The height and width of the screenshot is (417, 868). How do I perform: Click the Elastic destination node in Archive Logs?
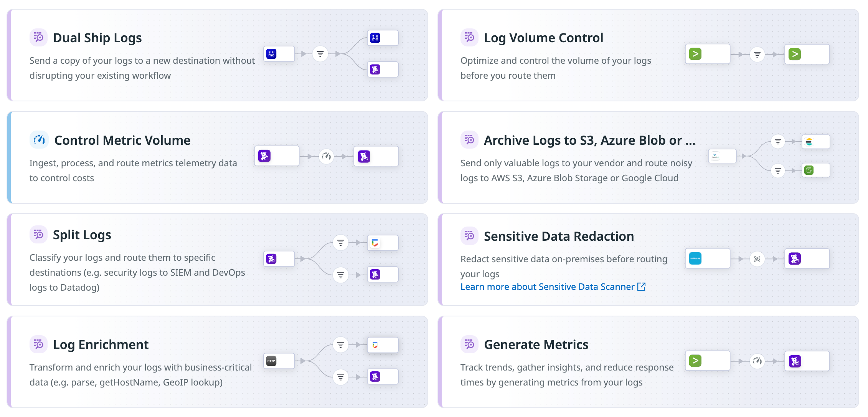[x=815, y=142]
